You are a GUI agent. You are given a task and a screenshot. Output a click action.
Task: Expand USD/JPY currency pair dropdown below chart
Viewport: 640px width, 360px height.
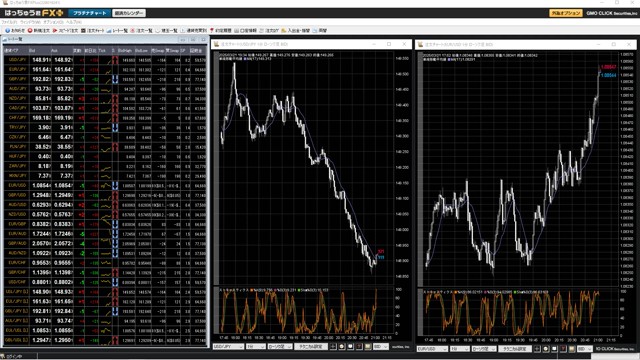[x=228, y=347]
